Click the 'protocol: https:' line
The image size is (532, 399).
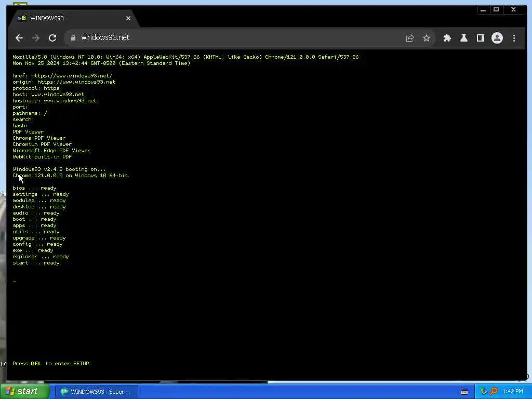coord(37,88)
